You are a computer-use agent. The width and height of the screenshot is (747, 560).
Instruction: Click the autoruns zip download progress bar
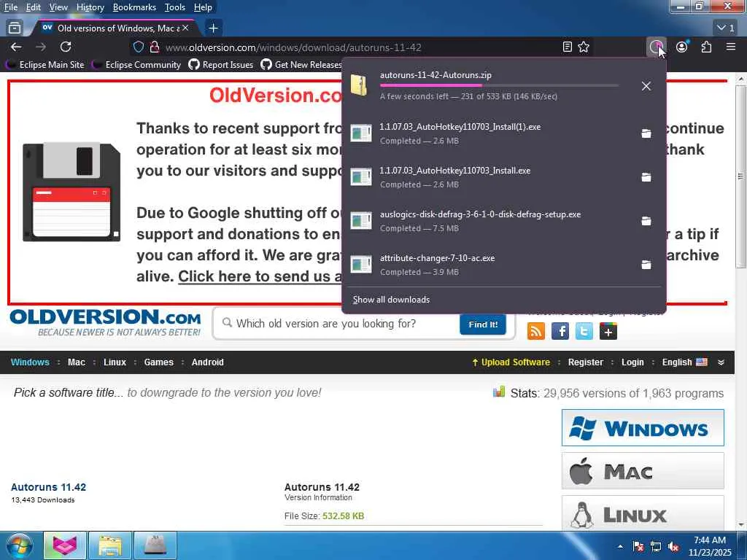499,85
